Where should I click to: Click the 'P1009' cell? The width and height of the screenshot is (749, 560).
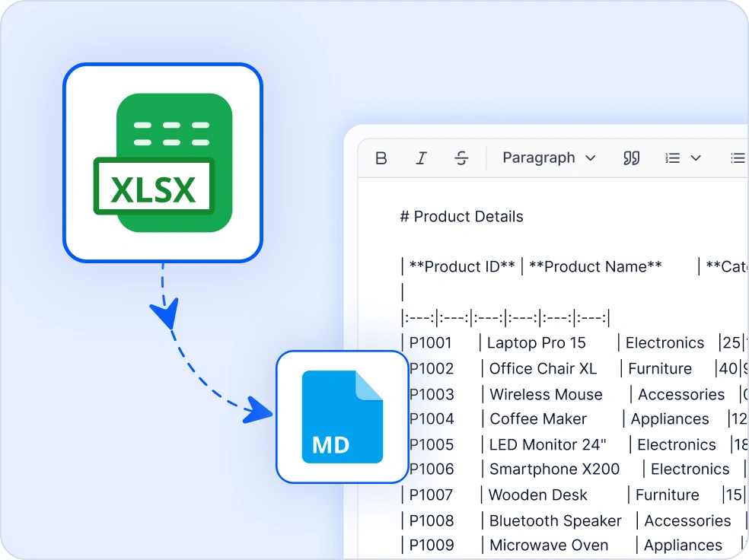(x=432, y=545)
